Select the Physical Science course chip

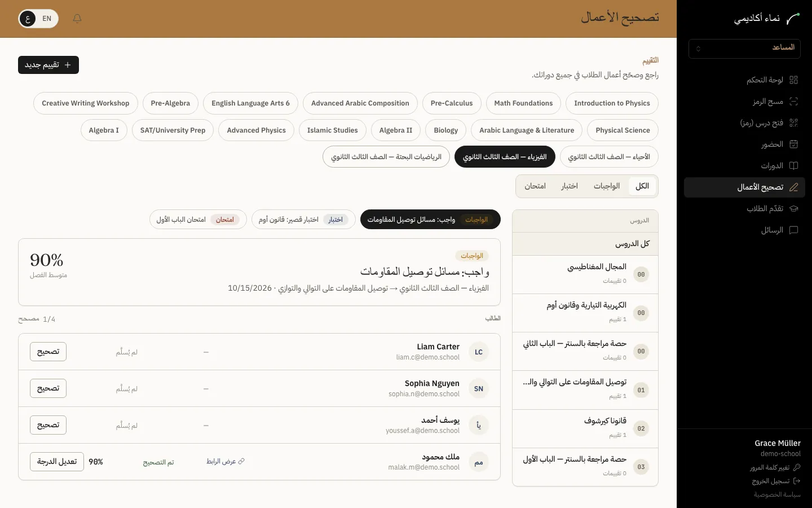click(623, 130)
